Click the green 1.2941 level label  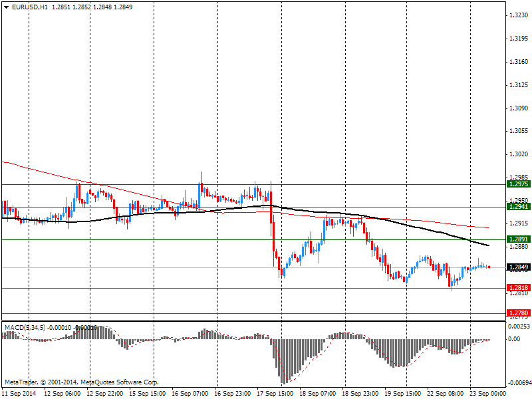518,206
